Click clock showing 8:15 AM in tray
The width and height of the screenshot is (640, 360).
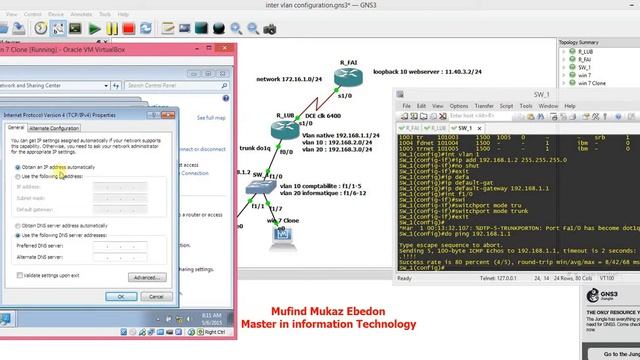[x=212, y=319]
